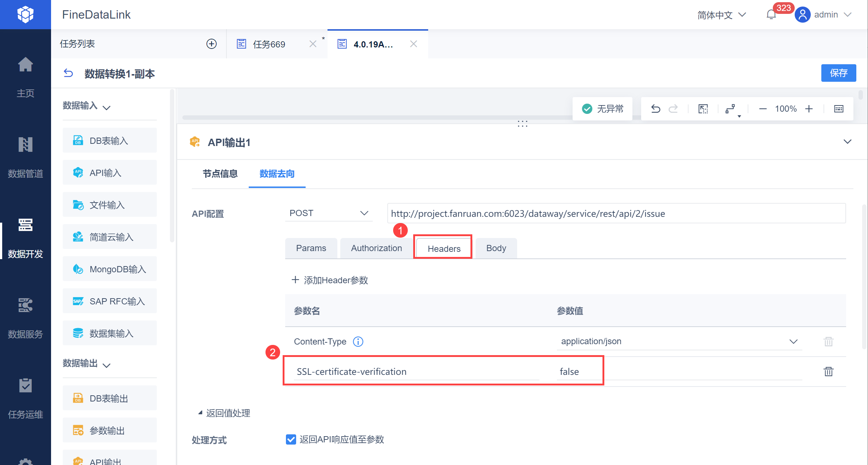Delete the SSL-certificate-verification header row
868x465 pixels.
tap(828, 372)
